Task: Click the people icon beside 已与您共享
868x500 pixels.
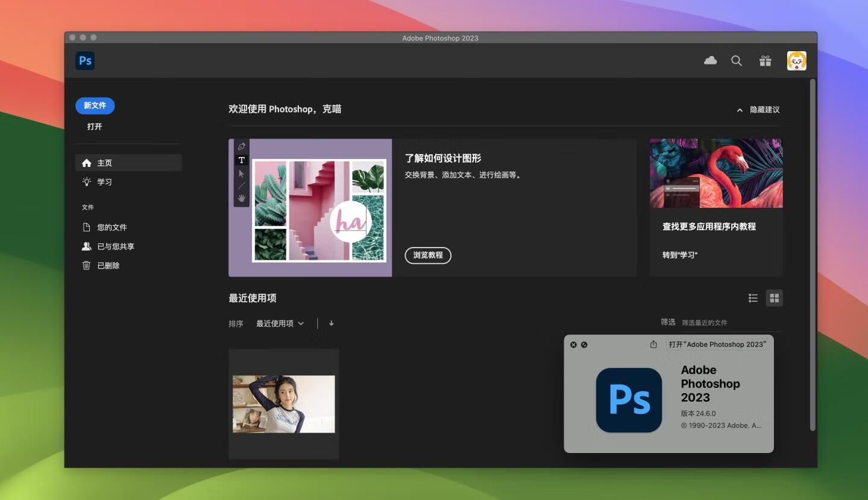Action: 87,246
